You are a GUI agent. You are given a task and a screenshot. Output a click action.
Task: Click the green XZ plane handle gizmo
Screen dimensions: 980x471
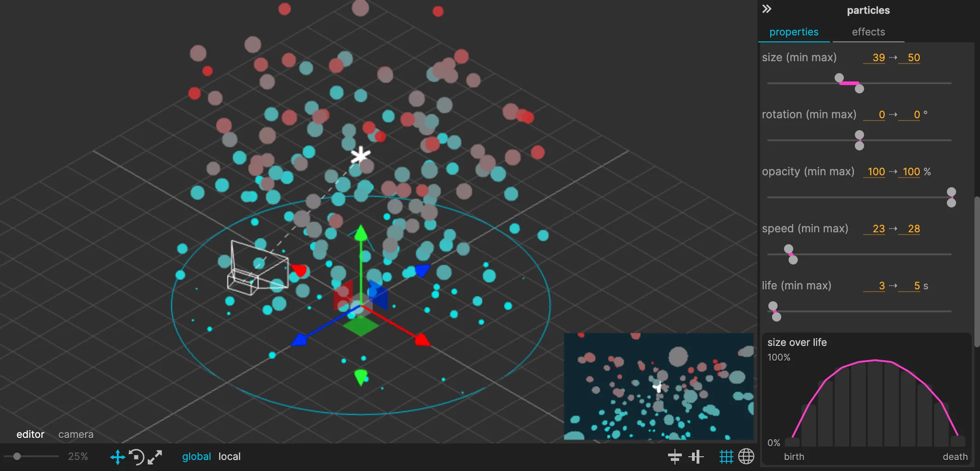coord(361,325)
